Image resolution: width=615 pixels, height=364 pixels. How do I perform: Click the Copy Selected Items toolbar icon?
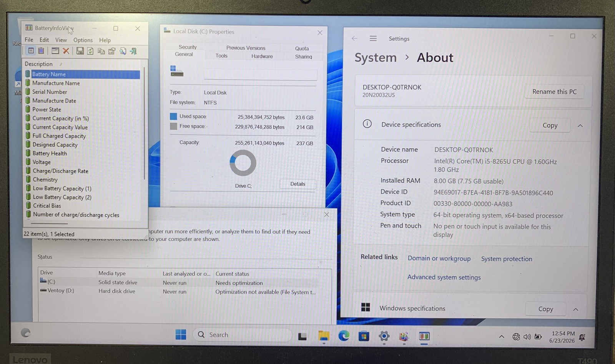coord(101,51)
